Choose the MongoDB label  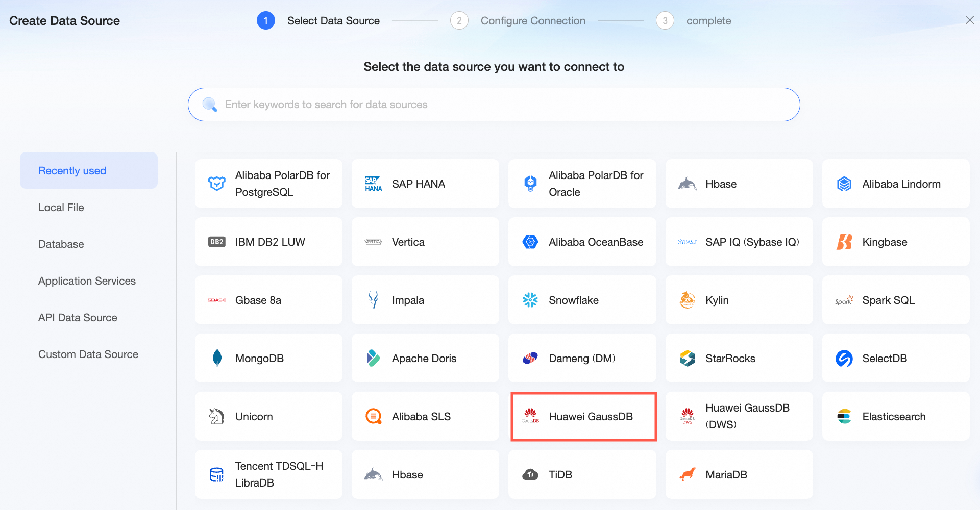pos(259,358)
